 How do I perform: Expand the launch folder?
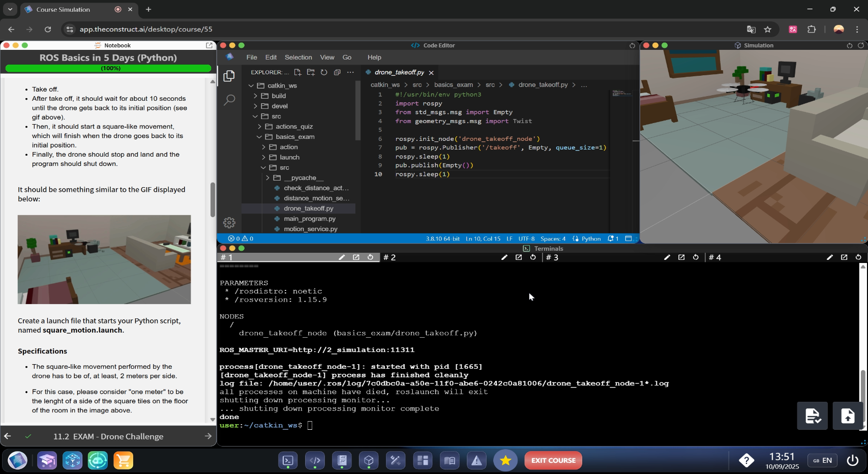coord(289,157)
